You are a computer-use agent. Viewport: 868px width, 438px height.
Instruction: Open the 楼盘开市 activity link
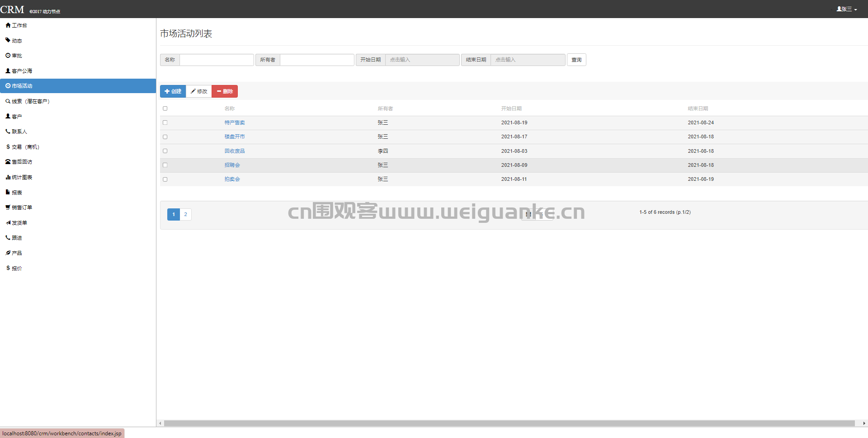click(x=235, y=137)
